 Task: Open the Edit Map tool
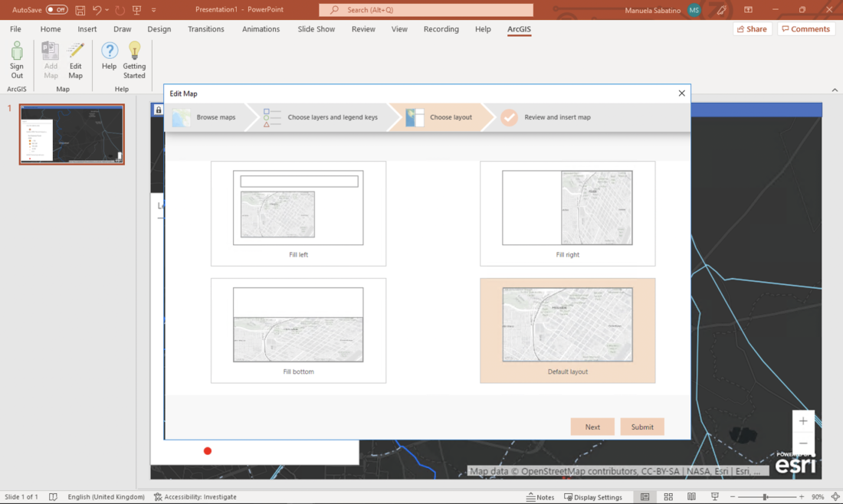pos(75,60)
